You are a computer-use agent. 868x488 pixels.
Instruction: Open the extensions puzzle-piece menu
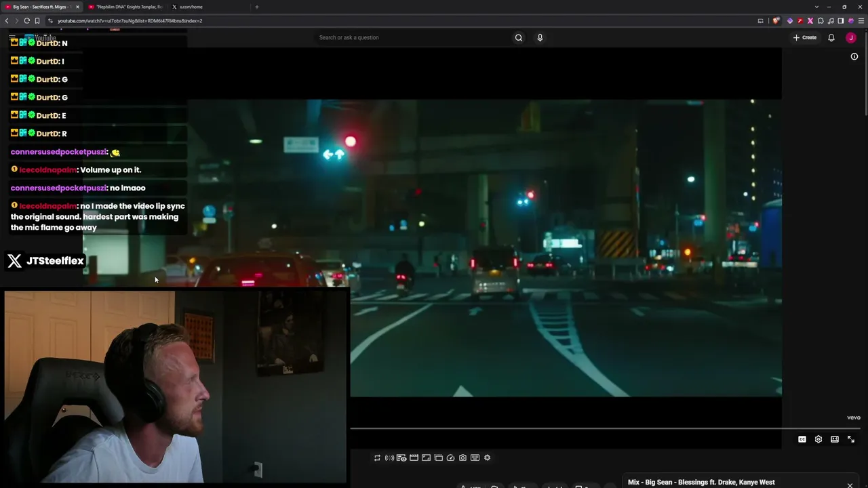point(821,21)
